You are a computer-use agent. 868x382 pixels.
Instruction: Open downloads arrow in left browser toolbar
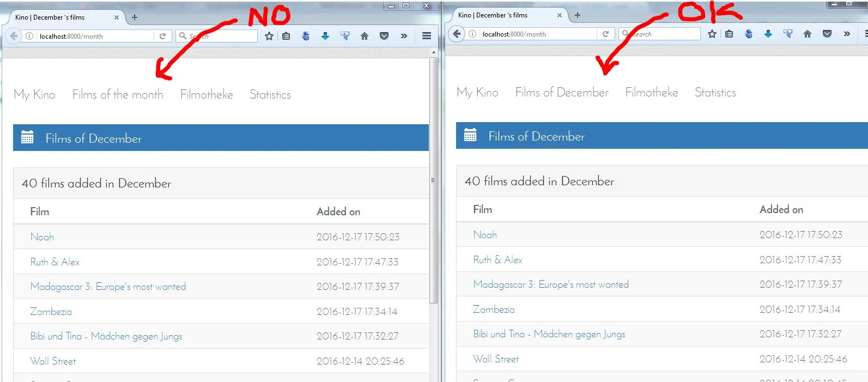click(325, 36)
